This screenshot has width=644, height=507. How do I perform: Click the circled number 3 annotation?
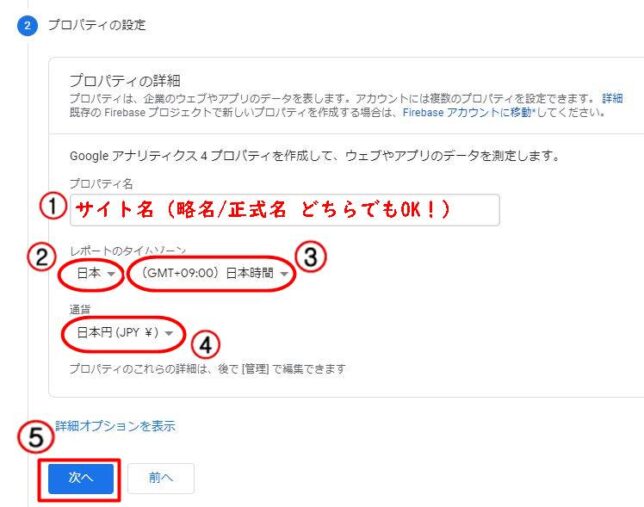coord(311,257)
